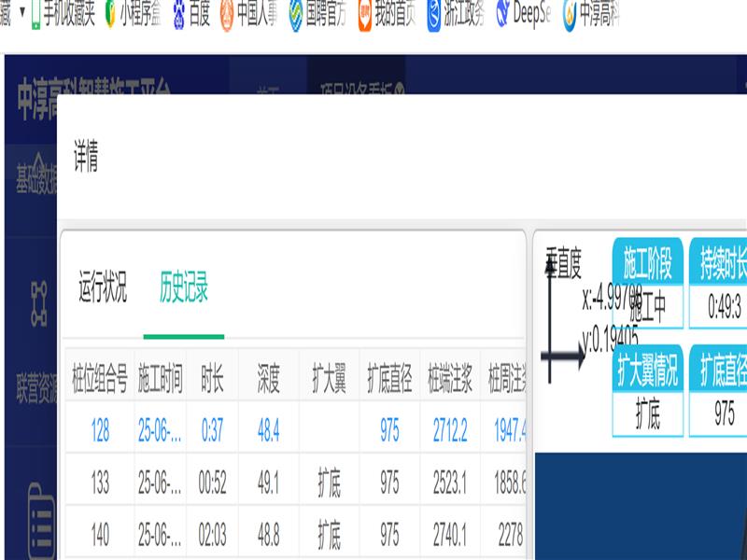Click the 小程序盒 bookmark icon
This screenshot has width=747, height=560.
tap(110, 15)
